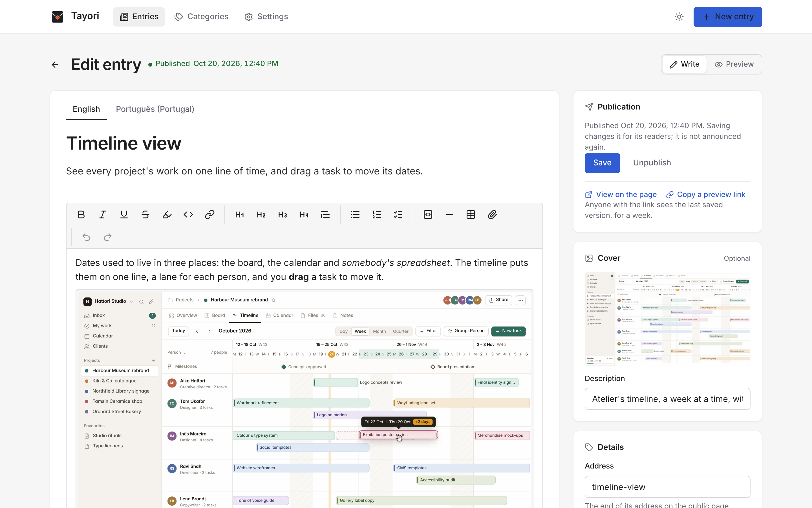Open the View on the page link

click(621, 194)
